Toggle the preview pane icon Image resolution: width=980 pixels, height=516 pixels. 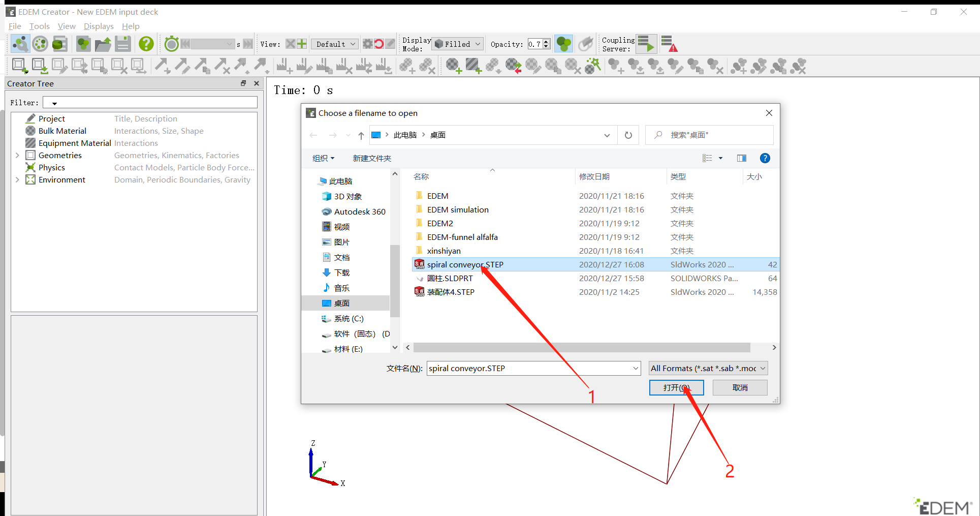point(742,158)
